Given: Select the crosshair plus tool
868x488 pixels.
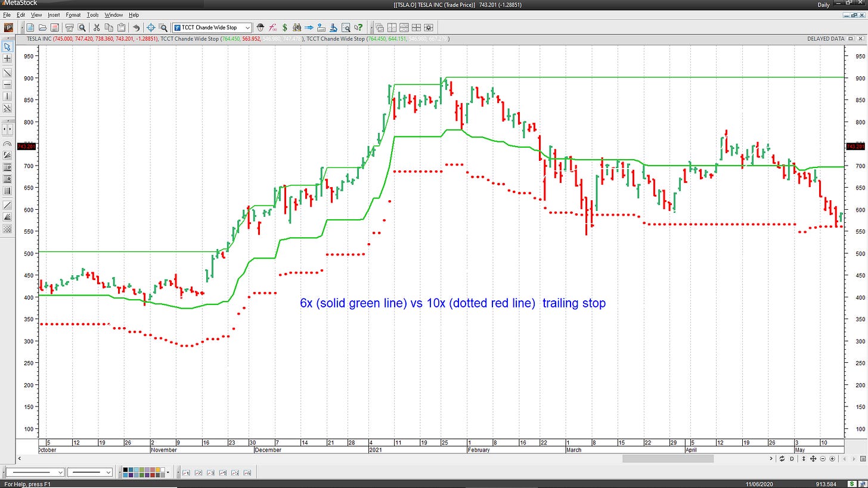Looking at the screenshot, I should click(8, 58).
